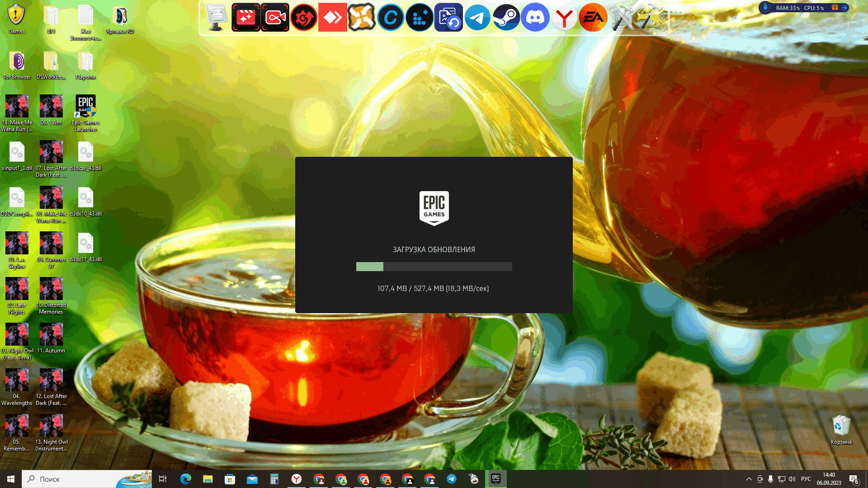
Task: Open Discord icon in toolbar
Action: point(535,17)
